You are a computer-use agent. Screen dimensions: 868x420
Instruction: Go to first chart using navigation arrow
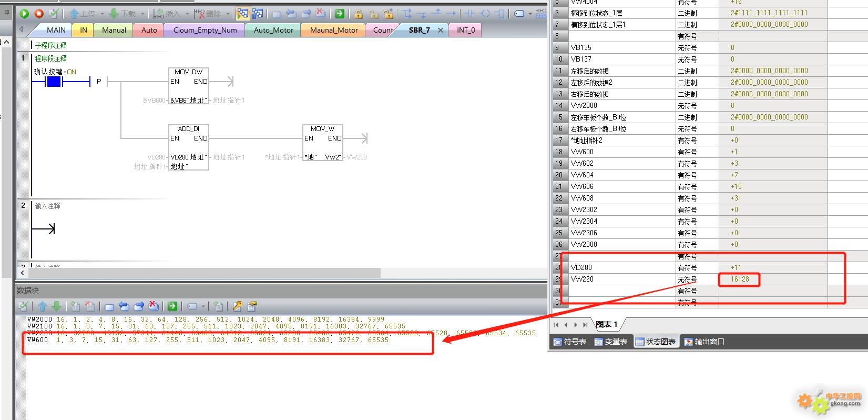(x=556, y=325)
